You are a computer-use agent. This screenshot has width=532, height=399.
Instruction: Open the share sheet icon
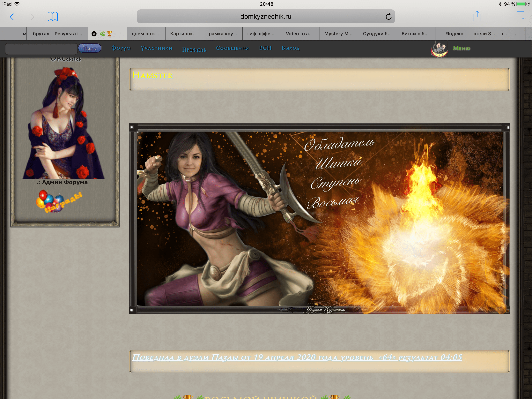tap(477, 16)
